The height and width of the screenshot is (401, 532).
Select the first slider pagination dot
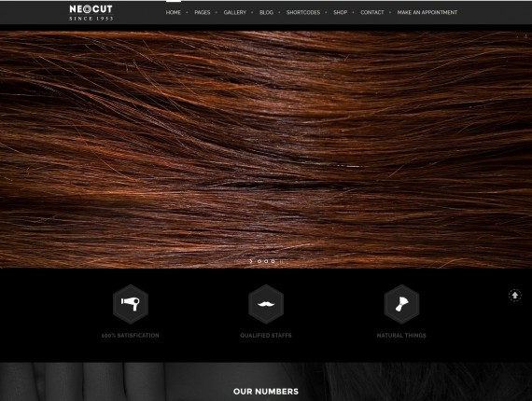click(259, 261)
